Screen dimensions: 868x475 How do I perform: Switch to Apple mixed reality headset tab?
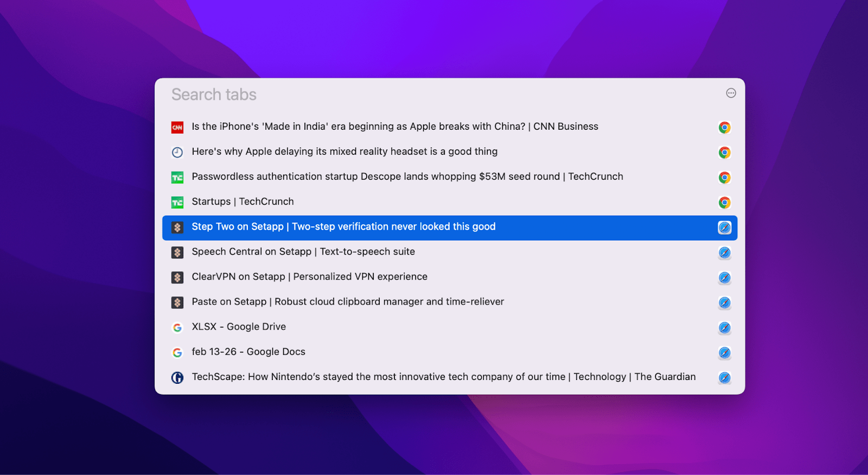[x=450, y=152]
